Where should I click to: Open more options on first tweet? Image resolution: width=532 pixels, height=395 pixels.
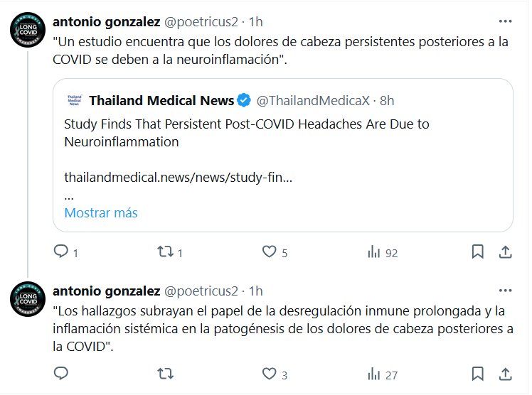(504, 21)
